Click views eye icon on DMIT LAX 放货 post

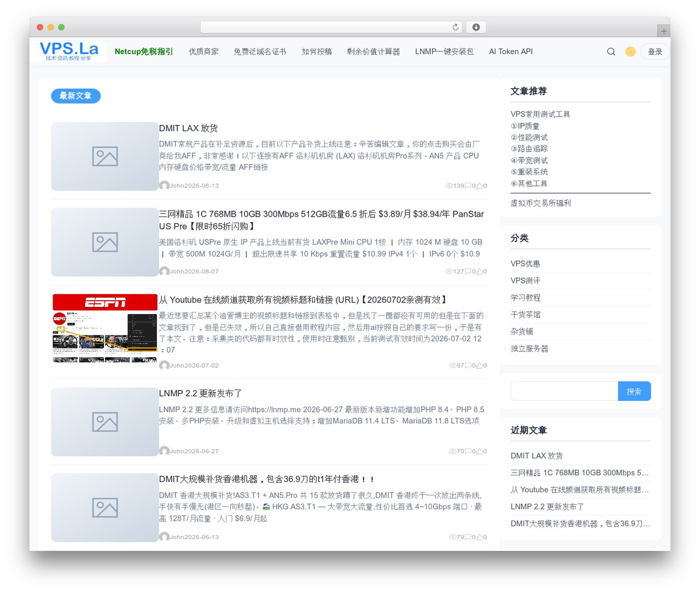[449, 186]
